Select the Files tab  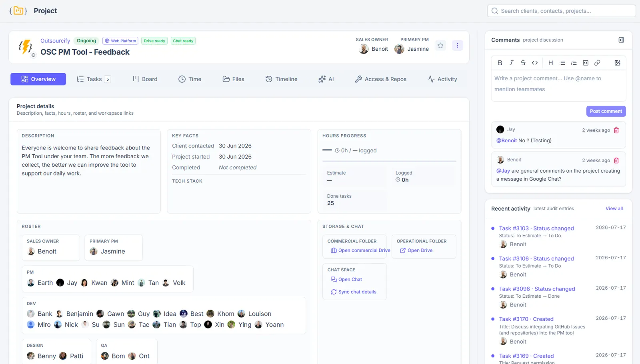pyautogui.click(x=233, y=79)
